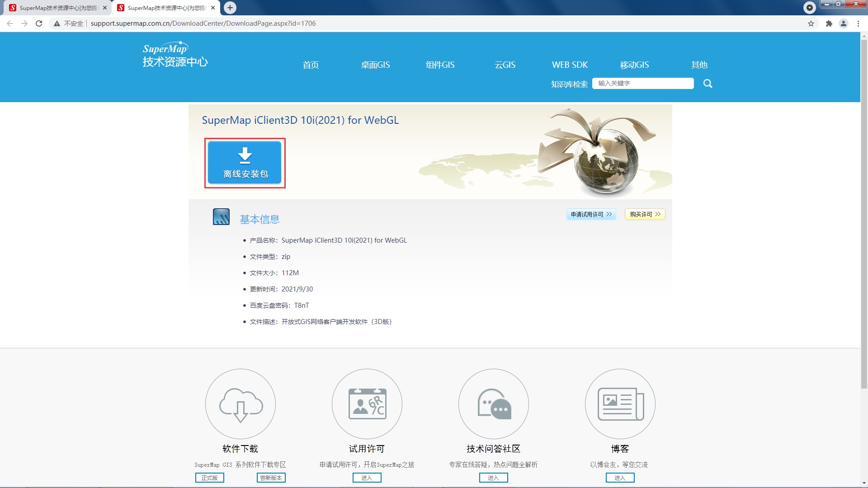Click the 购买许可 button

(x=645, y=214)
